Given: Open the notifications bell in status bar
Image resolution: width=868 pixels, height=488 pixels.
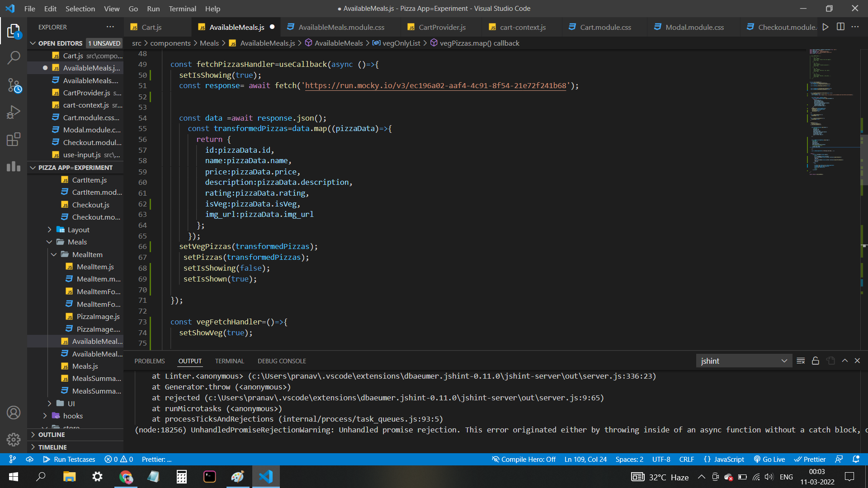Looking at the screenshot, I should [856, 459].
